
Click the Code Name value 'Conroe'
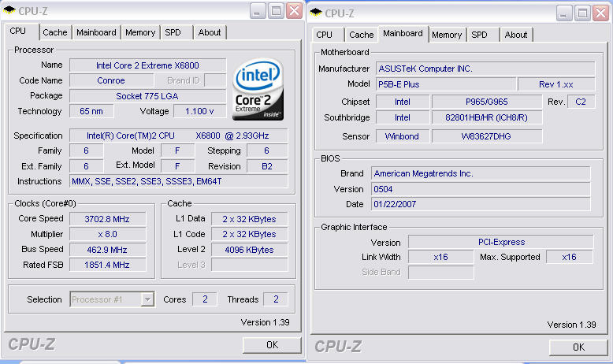(x=111, y=80)
